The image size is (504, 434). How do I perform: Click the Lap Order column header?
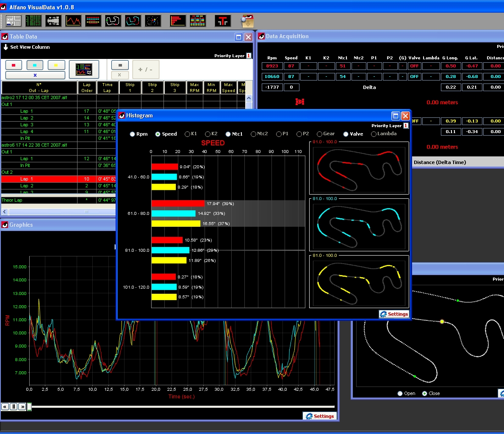point(87,87)
